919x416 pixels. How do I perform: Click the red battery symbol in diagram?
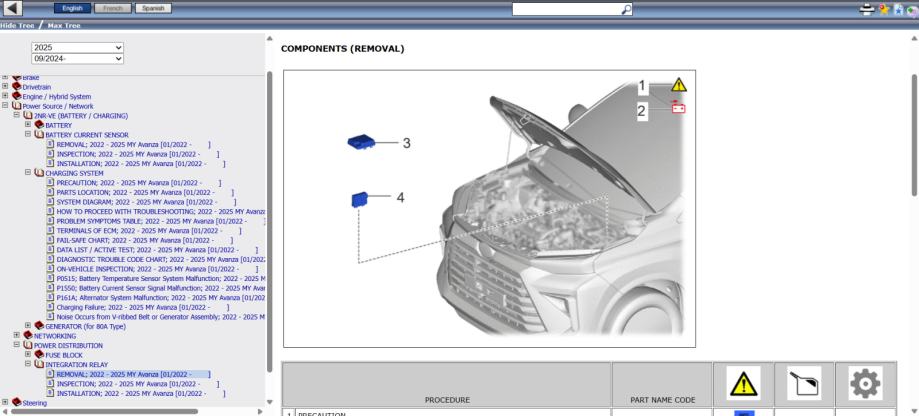679,108
